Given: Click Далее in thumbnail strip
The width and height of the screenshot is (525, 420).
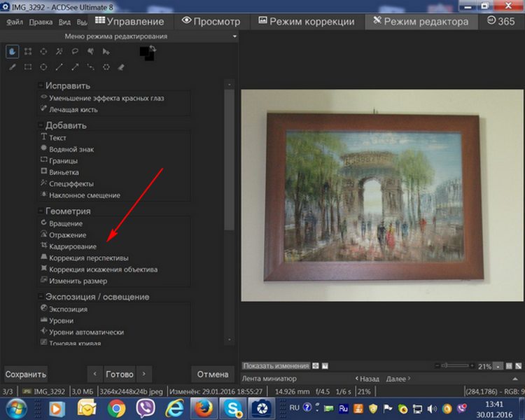Looking at the screenshot, I should (x=398, y=379).
